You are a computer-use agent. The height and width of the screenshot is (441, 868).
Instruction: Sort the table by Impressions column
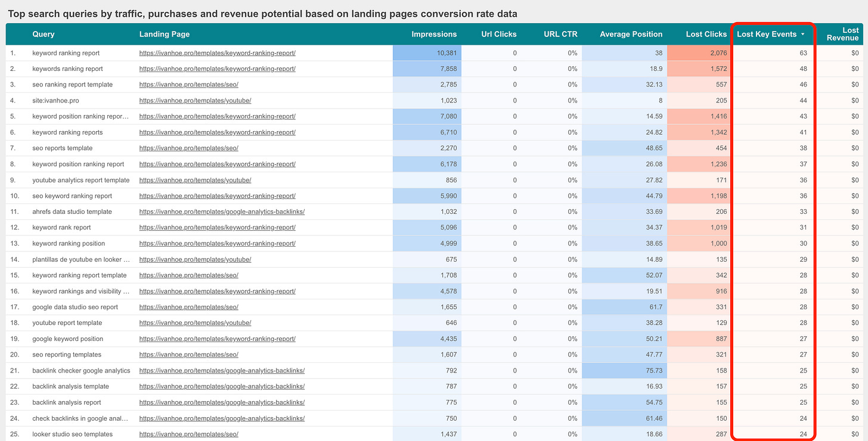click(x=434, y=34)
